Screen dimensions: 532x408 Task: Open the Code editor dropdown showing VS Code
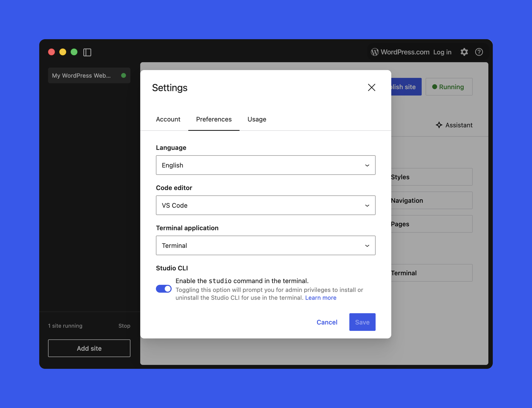point(266,205)
